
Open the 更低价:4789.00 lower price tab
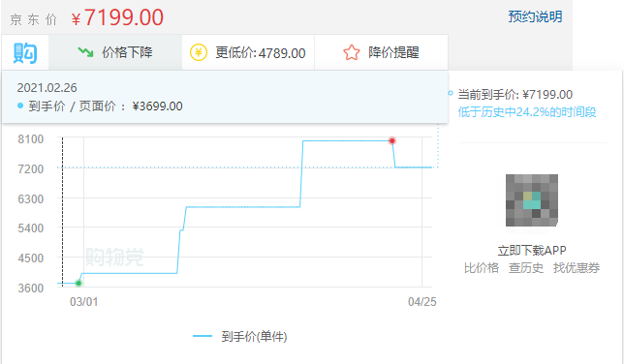tap(248, 52)
